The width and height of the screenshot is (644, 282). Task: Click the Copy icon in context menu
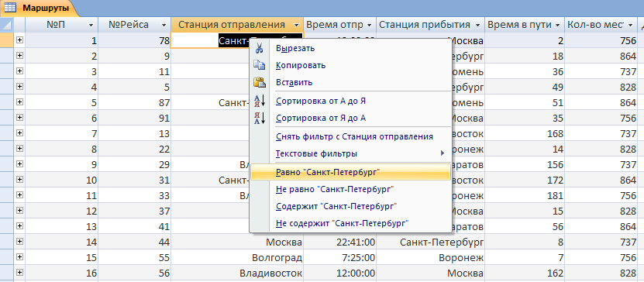(259, 65)
